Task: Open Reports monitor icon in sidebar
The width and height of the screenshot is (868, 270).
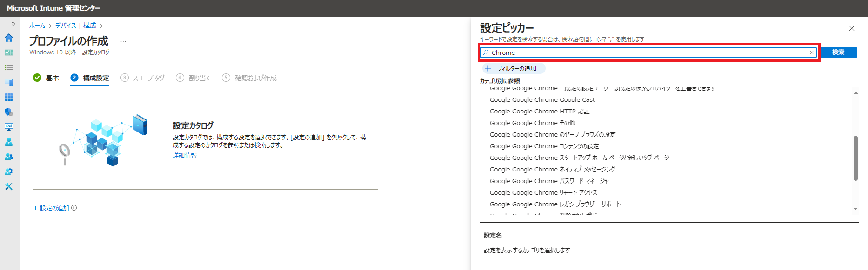Action: 8,127
